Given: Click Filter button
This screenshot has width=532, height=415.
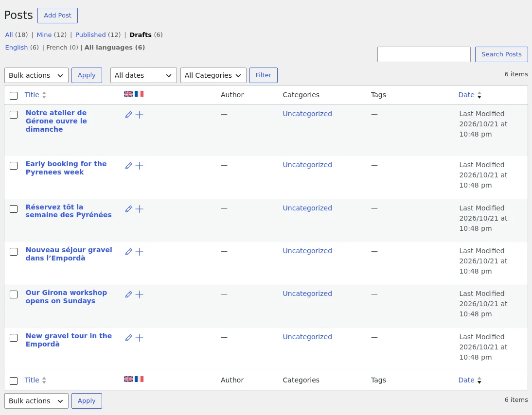Looking at the screenshot, I should pos(264,75).
